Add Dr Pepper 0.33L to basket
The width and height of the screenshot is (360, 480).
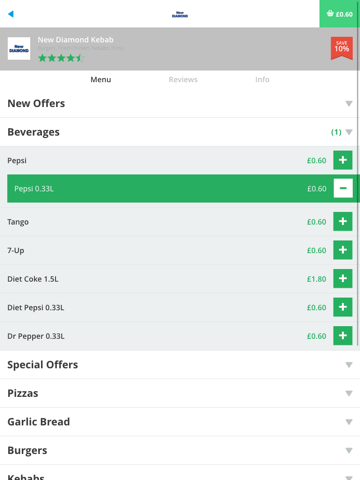[x=343, y=336]
